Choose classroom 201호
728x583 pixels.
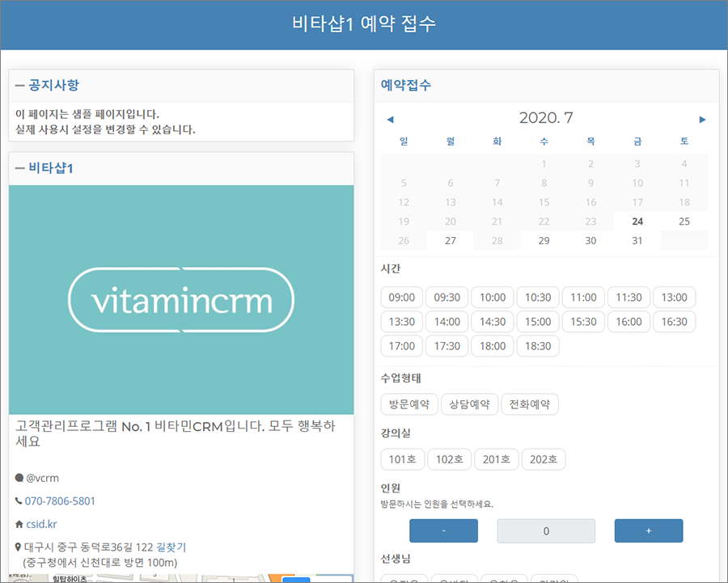tap(497, 459)
